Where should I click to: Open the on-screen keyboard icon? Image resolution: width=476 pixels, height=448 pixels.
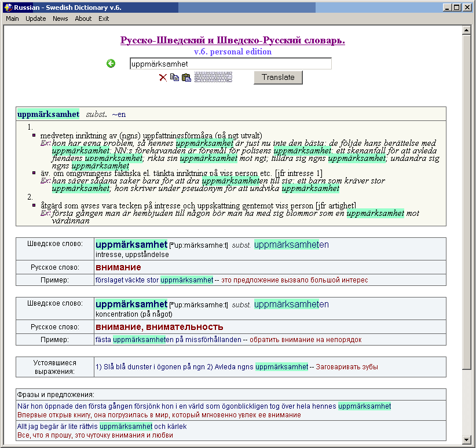(x=213, y=78)
